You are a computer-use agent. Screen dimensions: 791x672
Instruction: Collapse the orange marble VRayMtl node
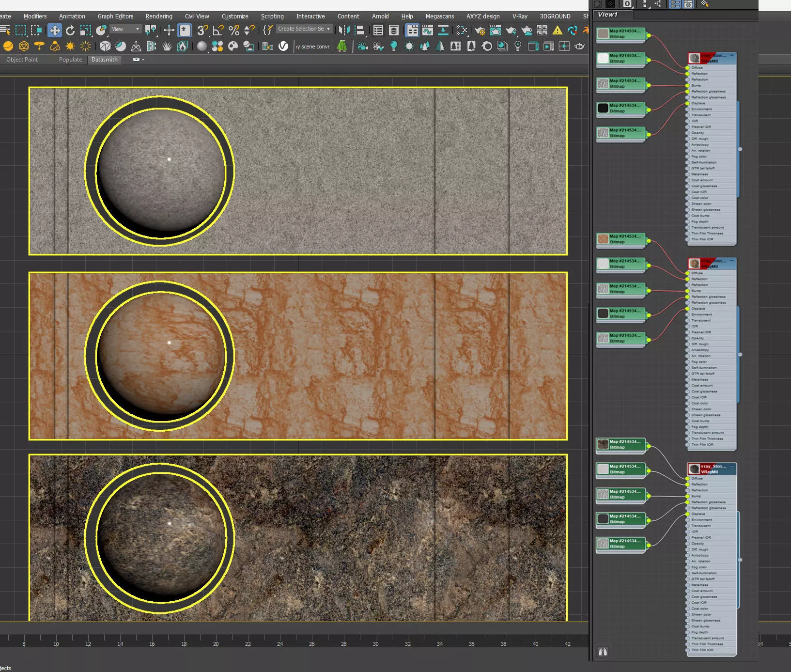(731, 261)
